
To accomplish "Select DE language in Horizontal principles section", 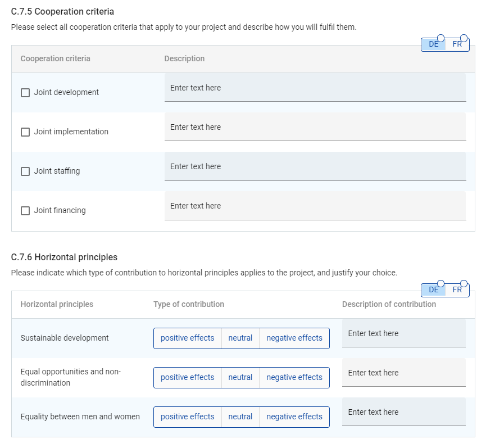I will [x=433, y=290].
